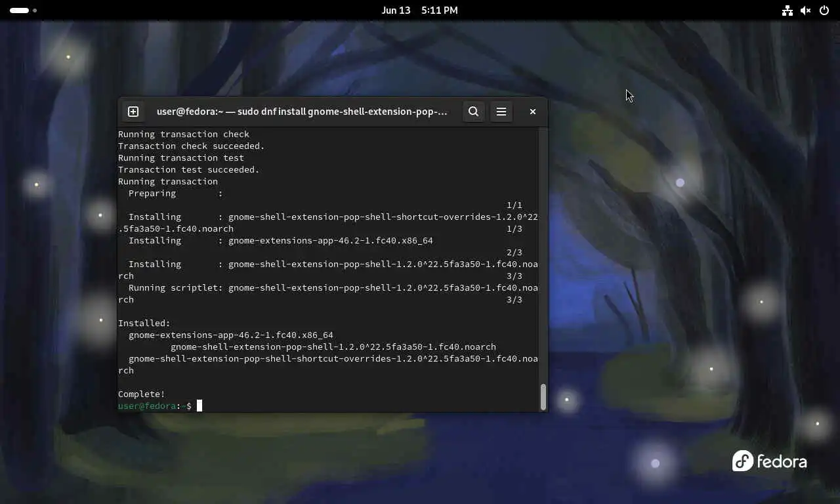This screenshot has width=840, height=504.
Task: Open the terminal hamburger menu
Action: coord(501,112)
